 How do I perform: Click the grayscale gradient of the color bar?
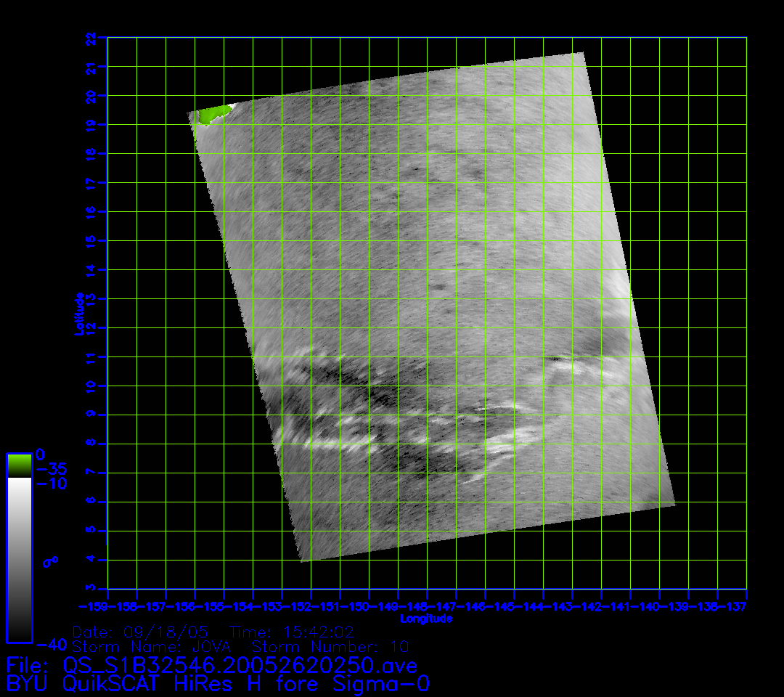click(x=19, y=559)
